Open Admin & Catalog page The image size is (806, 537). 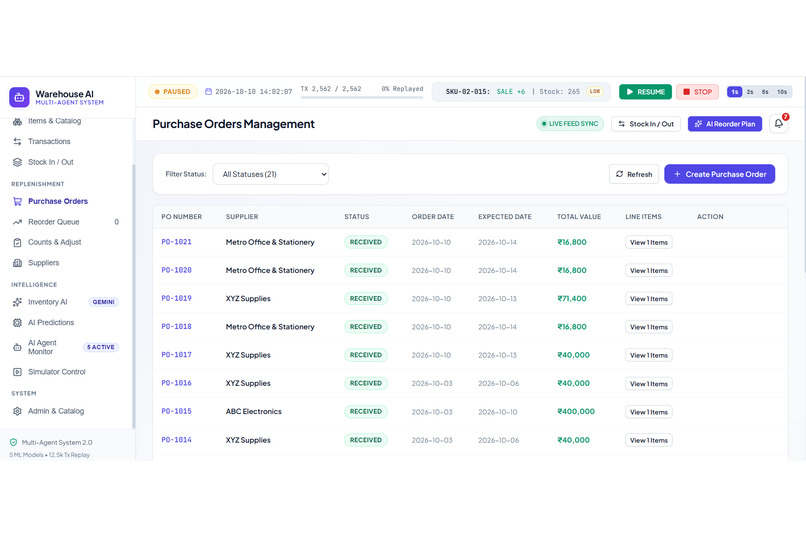[56, 411]
